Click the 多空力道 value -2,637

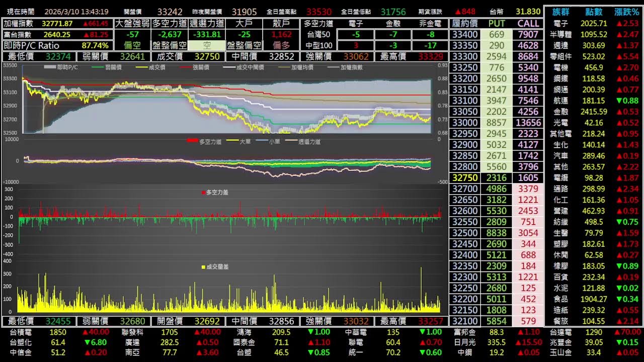point(170,34)
